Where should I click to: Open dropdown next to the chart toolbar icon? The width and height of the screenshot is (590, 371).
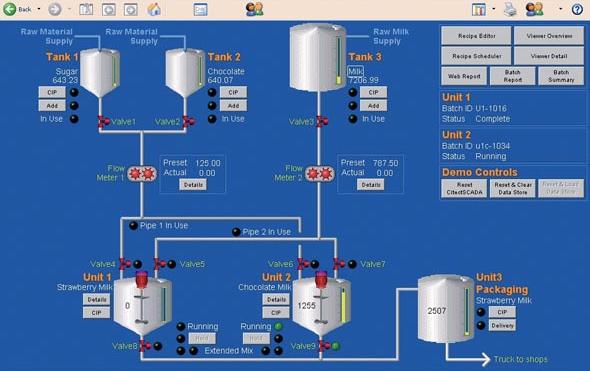pos(494,9)
